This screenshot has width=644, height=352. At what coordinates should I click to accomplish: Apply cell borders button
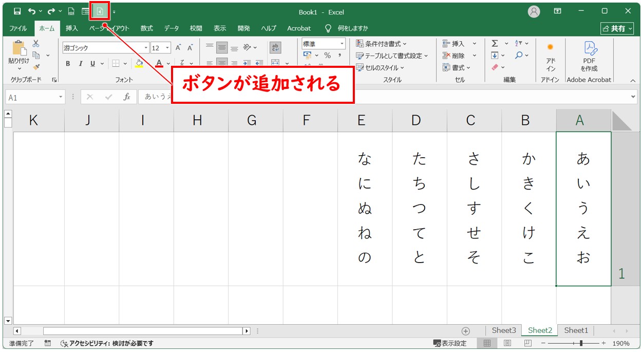pos(116,64)
